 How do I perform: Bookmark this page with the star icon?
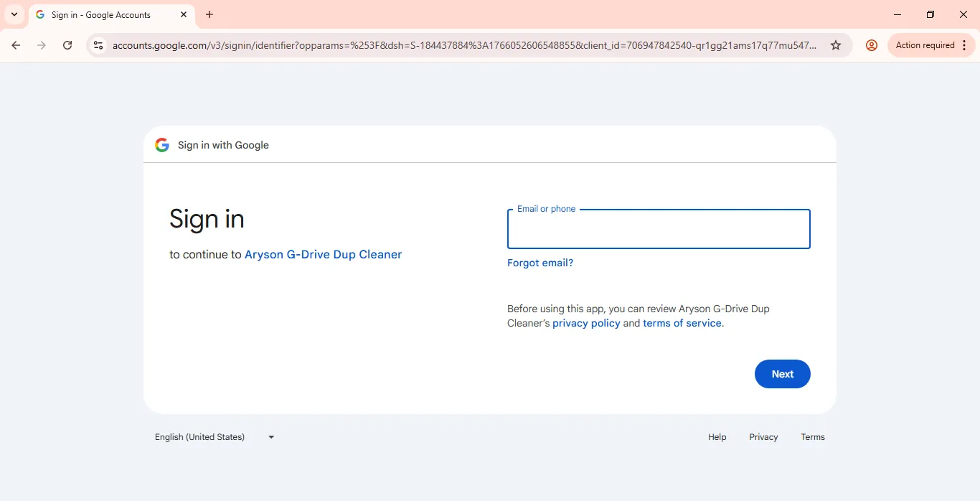coord(835,45)
